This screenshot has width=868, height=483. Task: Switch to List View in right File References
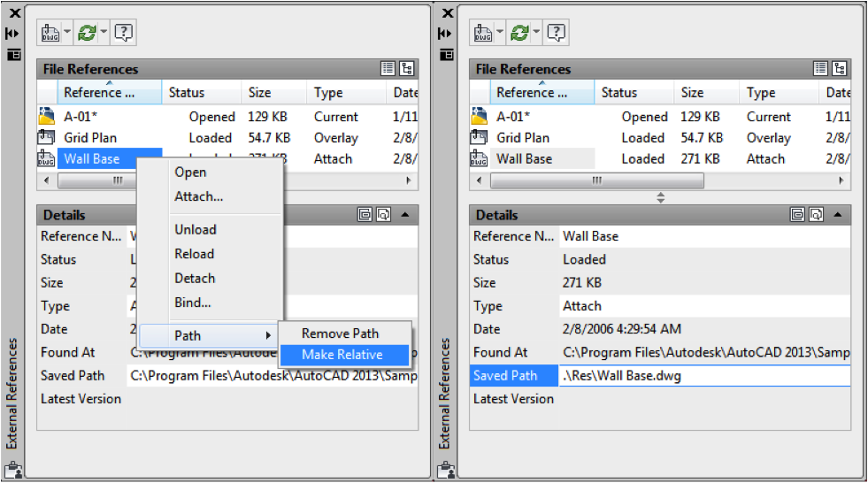820,69
